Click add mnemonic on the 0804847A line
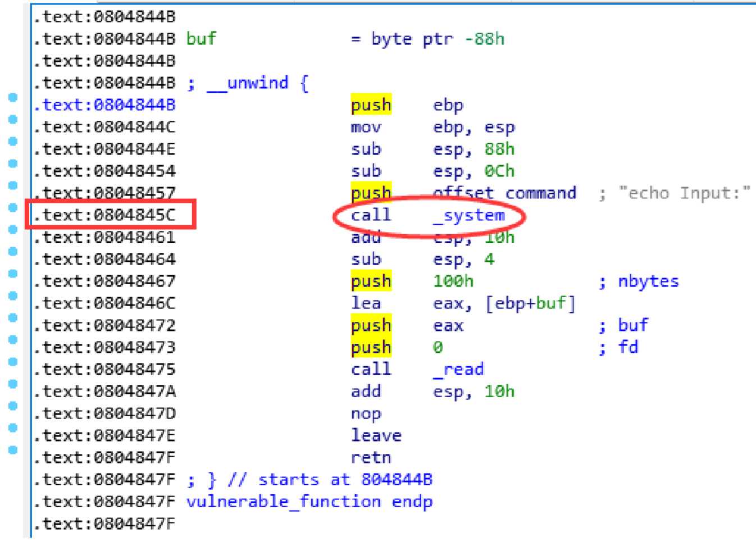This screenshot has height=546, width=756. [366, 391]
